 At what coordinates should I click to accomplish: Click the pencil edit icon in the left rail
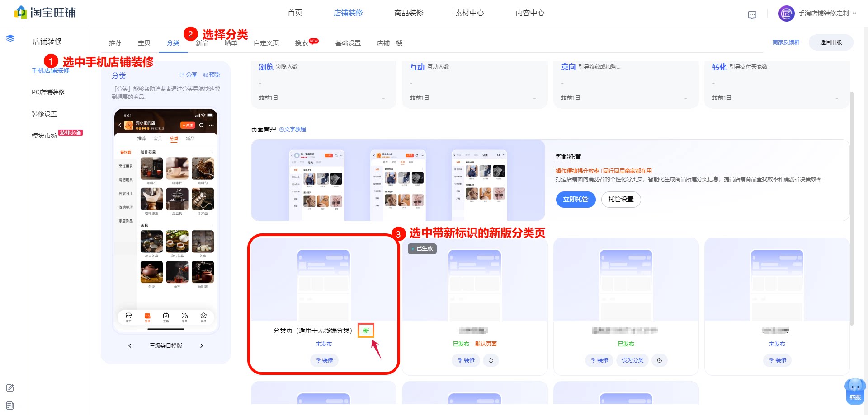tap(10, 388)
